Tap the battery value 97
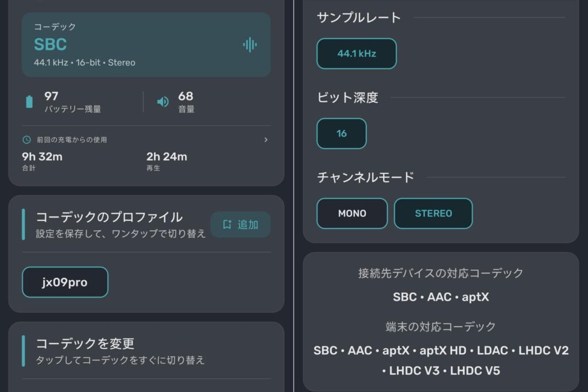 pyautogui.click(x=51, y=96)
